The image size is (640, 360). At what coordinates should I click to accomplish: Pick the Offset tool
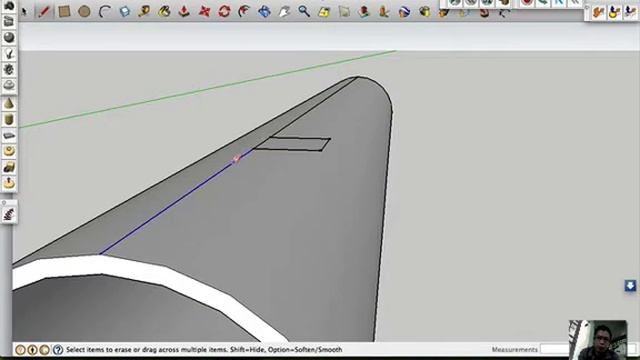tap(244, 11)
